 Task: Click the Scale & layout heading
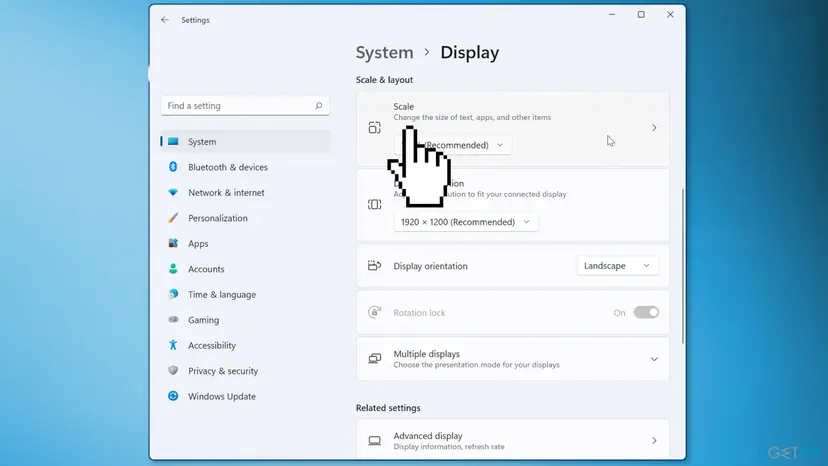pyautogui.click(x=384, y=80)
